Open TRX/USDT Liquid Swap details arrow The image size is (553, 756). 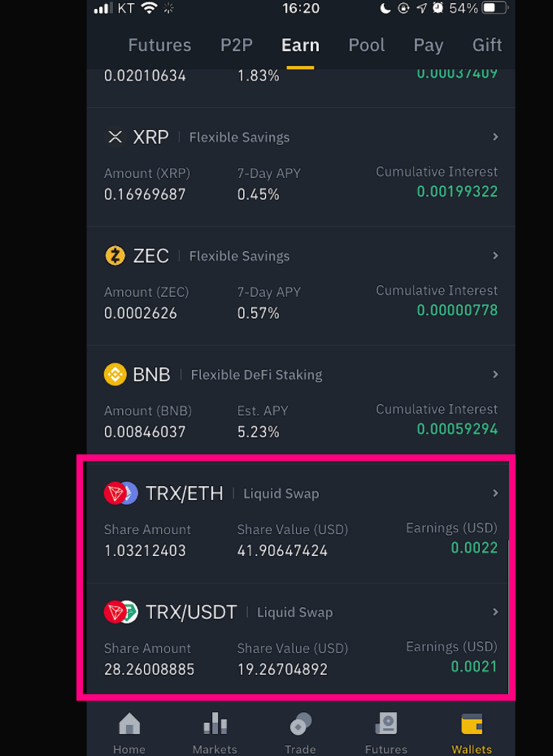[495, 612]
